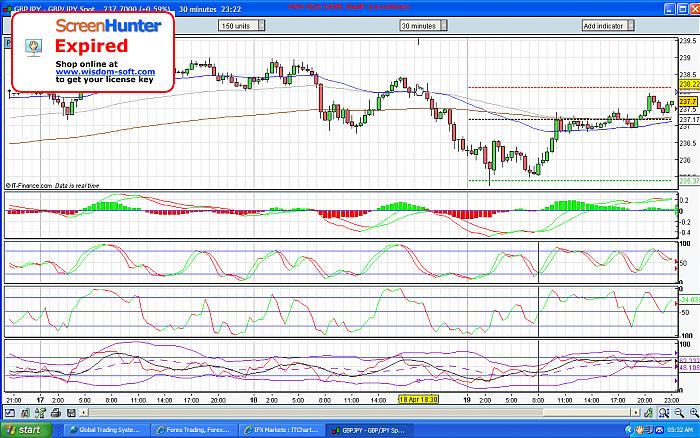
Task: Open www.wisdom-soft.com link in popup
Action: 105,72
